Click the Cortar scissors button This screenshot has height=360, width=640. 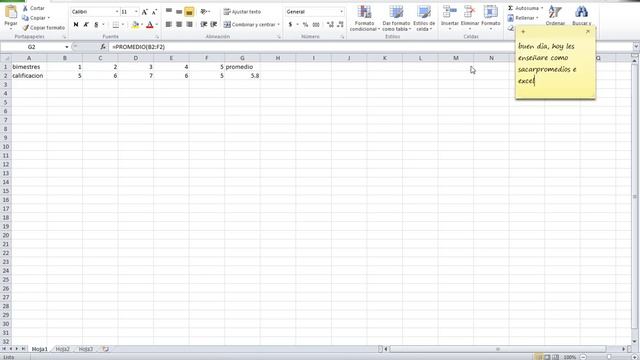tap(33, 8)
